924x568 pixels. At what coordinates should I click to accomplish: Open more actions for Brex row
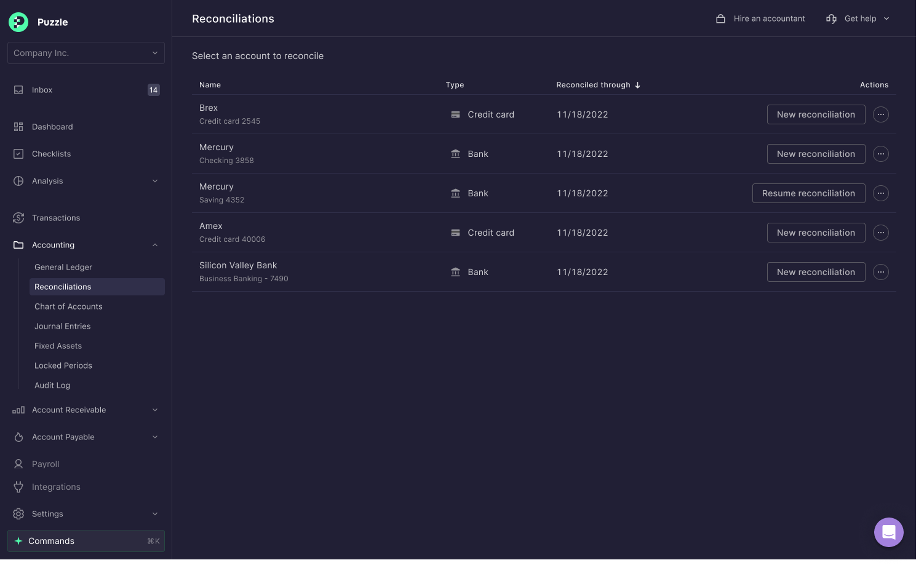coord(881,114)
